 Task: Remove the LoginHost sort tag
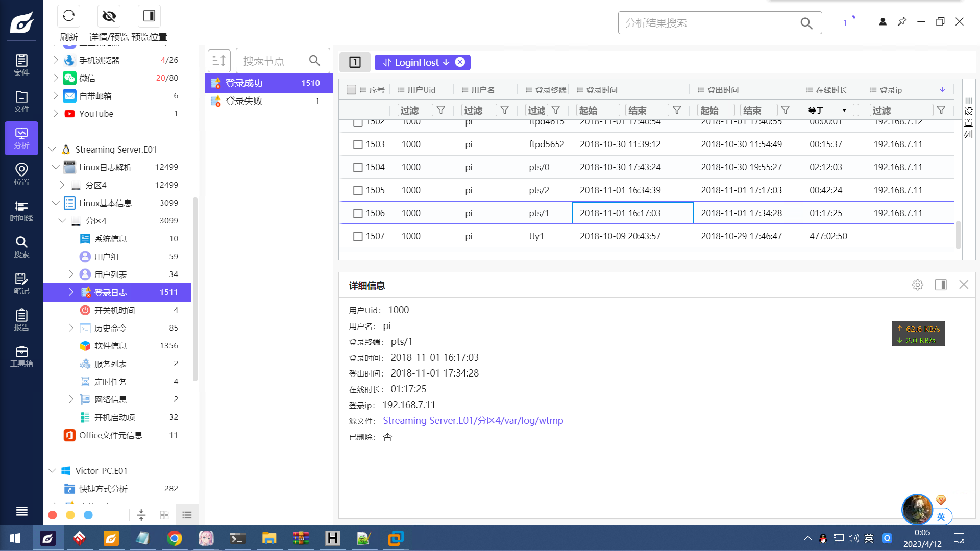point(460,62)
